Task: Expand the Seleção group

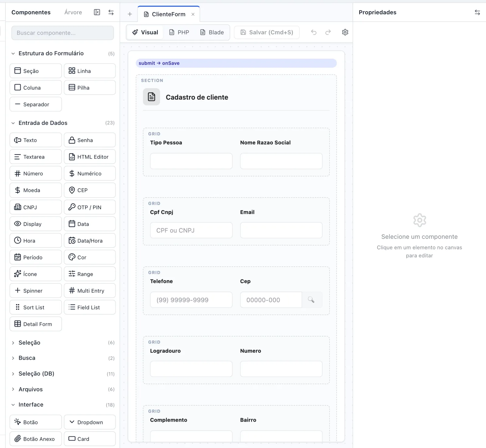Action: point(63,343)
